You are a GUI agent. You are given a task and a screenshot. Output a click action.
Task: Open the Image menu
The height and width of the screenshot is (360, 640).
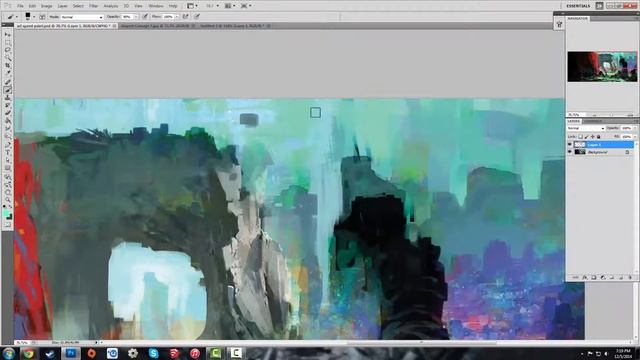pyautogui.click(x=47, y=6)
